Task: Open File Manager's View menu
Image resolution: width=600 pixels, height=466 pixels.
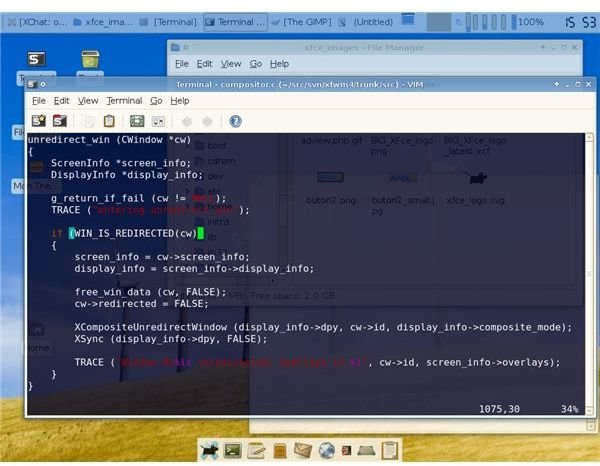Action: click(231, 64)
